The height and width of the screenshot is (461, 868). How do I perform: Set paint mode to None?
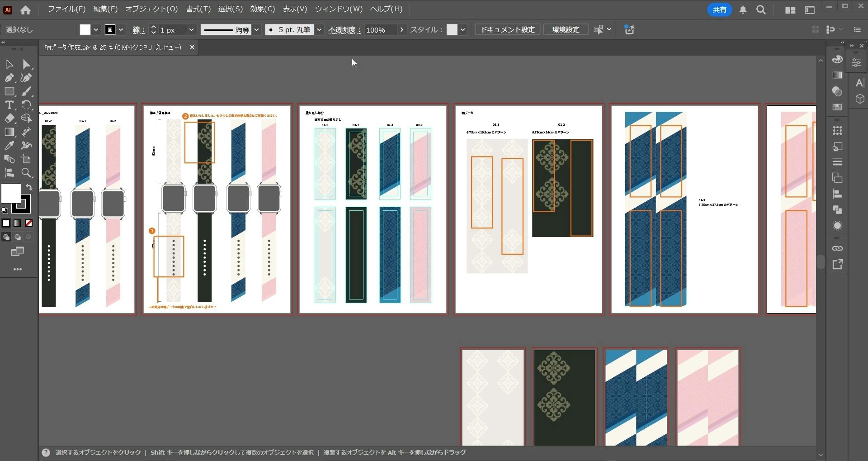coord(28,223)
